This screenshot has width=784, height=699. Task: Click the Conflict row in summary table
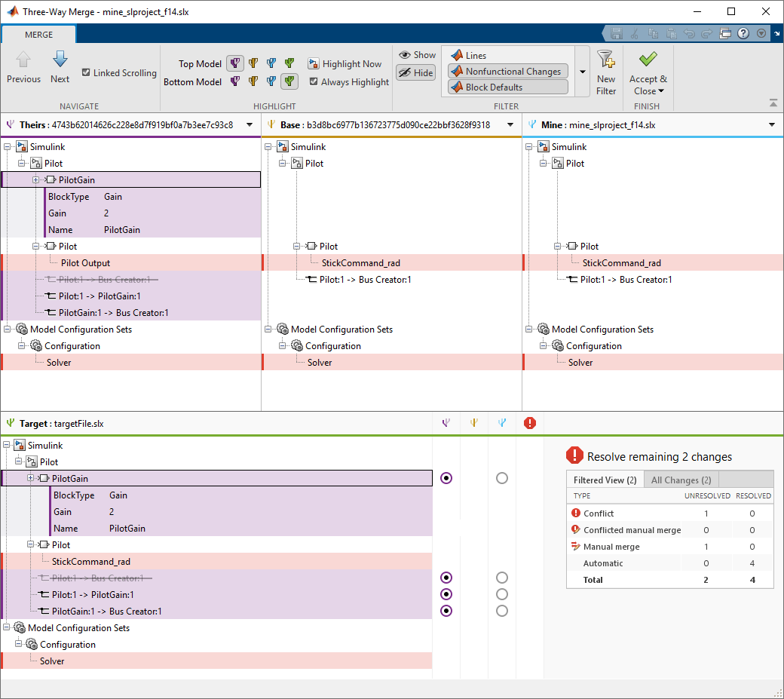click(x=670, y=514)
